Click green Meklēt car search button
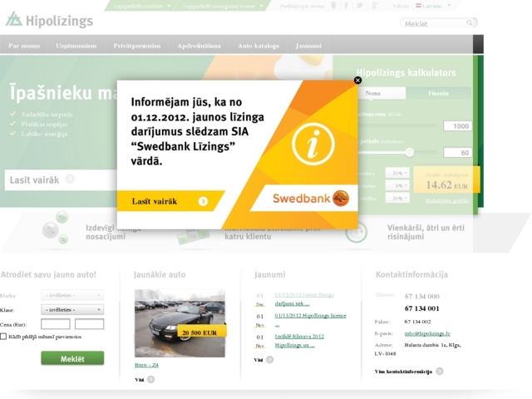Viewport: 532px width, 399px height. [x=72, y=358]
